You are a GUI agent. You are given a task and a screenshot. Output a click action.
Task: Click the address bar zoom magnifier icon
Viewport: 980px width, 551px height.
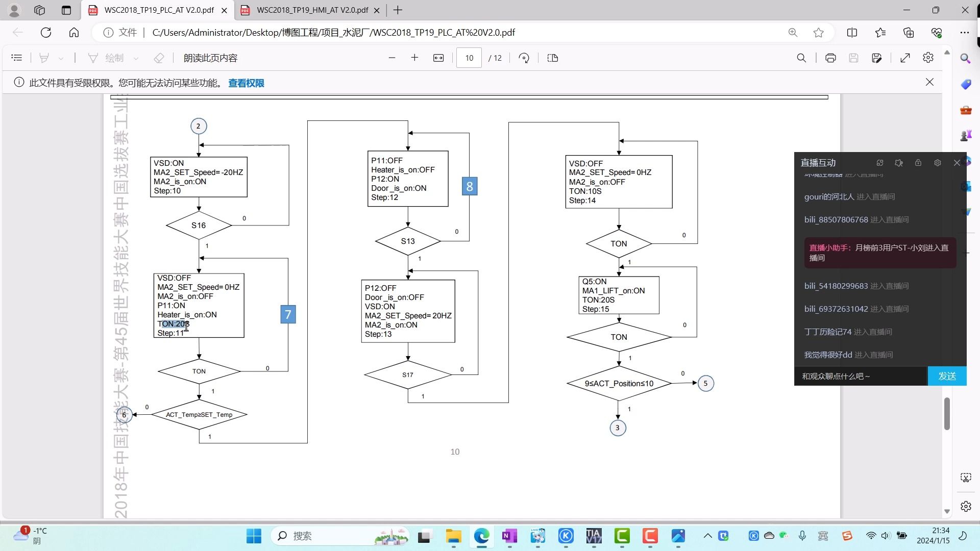click(x=793, y=33)
